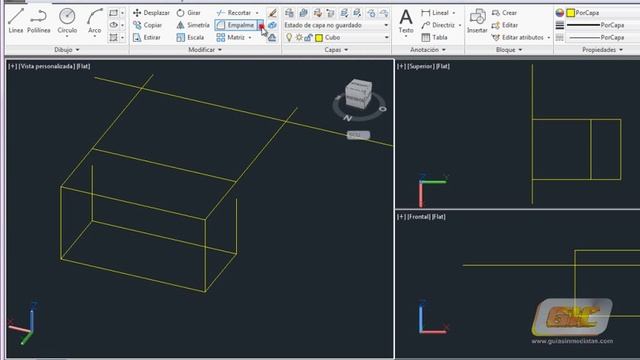Click Editar atributos button

(518, 38)
